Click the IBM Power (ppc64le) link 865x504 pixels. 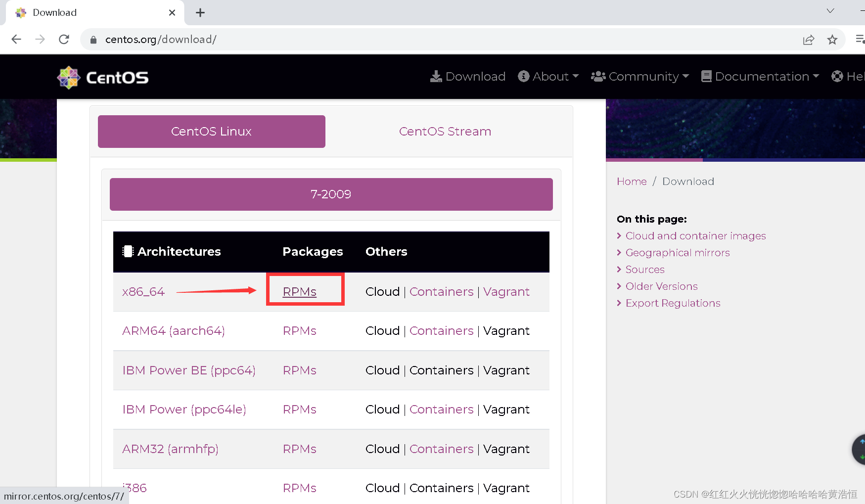click(184, 410)
